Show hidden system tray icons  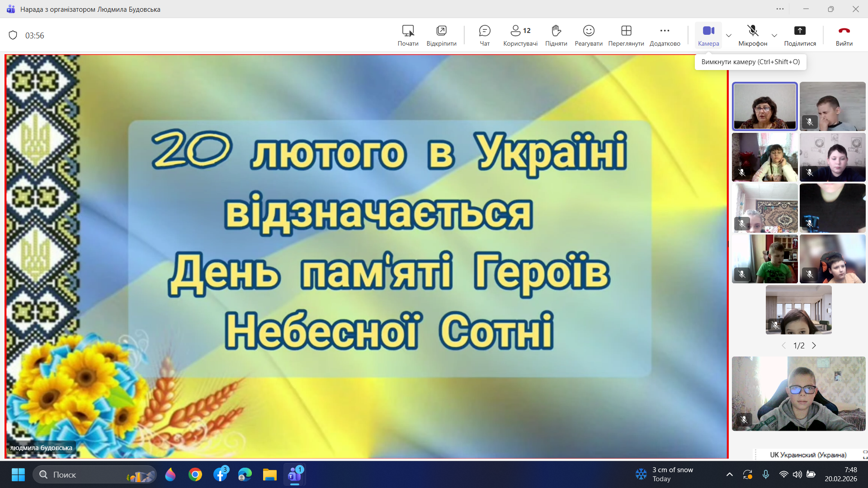(729, 474)
